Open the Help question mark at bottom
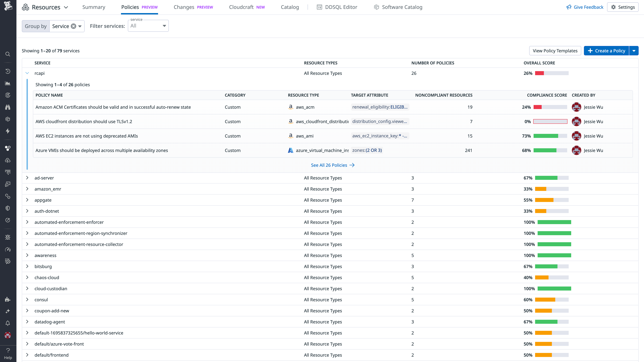Image resolution: width=644 pixels, height=362 pixels. pos(8,350)
